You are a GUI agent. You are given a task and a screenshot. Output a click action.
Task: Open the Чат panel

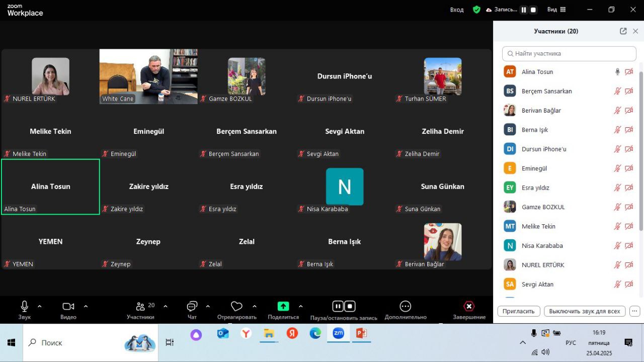tap(192, 309)
